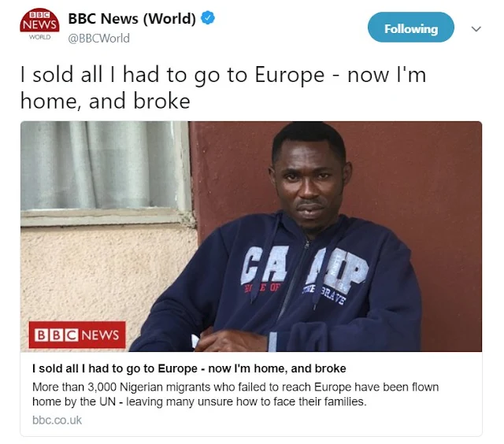Open the article photo of the man
504x444 pixels.
pyautogui.click(x=251, y=236)
